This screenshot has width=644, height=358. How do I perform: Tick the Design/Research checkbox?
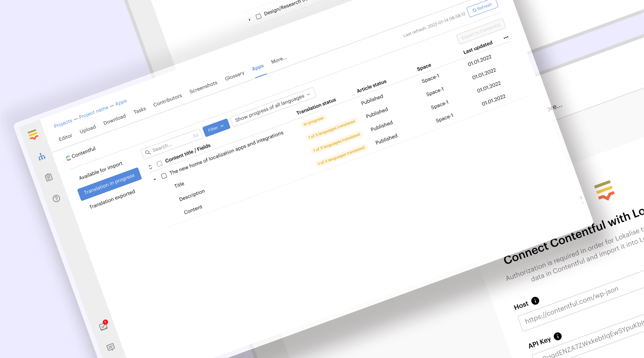(258, 17)
